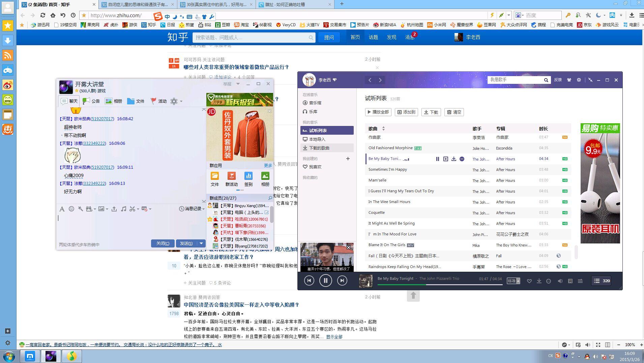The image size is (644, 363).
Task: Open music player settings gear icon
Action: [x=579, y=80]
